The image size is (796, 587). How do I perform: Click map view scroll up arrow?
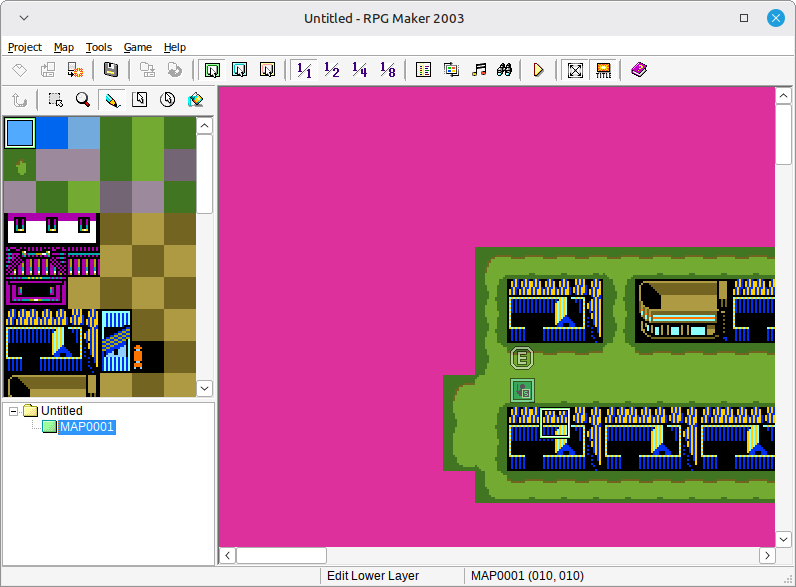[783, 95]
